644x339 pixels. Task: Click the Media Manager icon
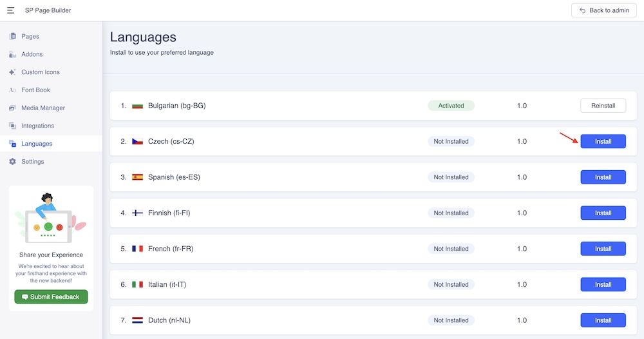coord(12,108)
